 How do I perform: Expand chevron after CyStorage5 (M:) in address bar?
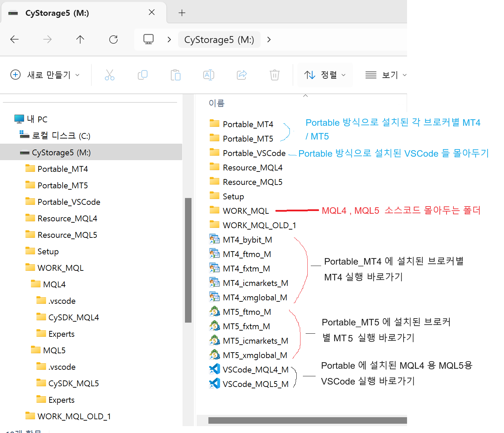[269, 40]
